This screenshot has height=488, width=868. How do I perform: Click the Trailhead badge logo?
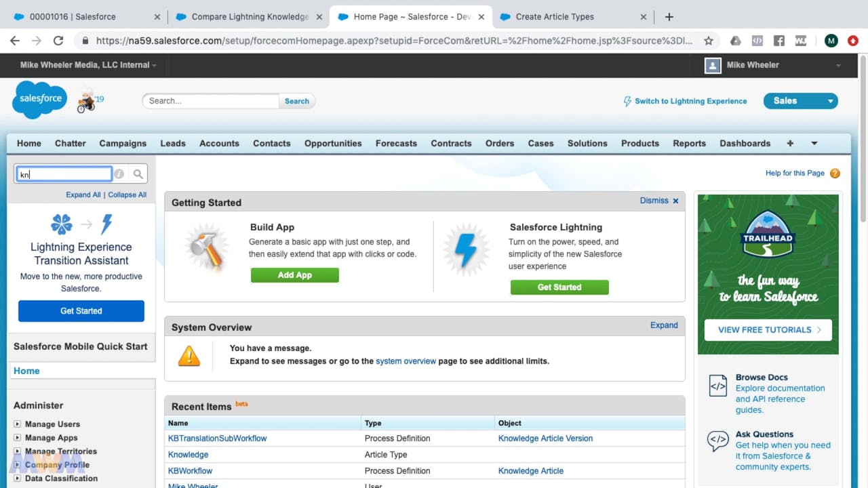click(768, 235)
